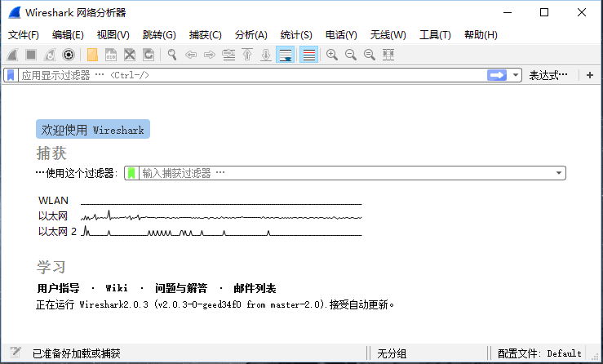Minimize the Wireshark window
The image size is (603, 364).
pos(508,13)
